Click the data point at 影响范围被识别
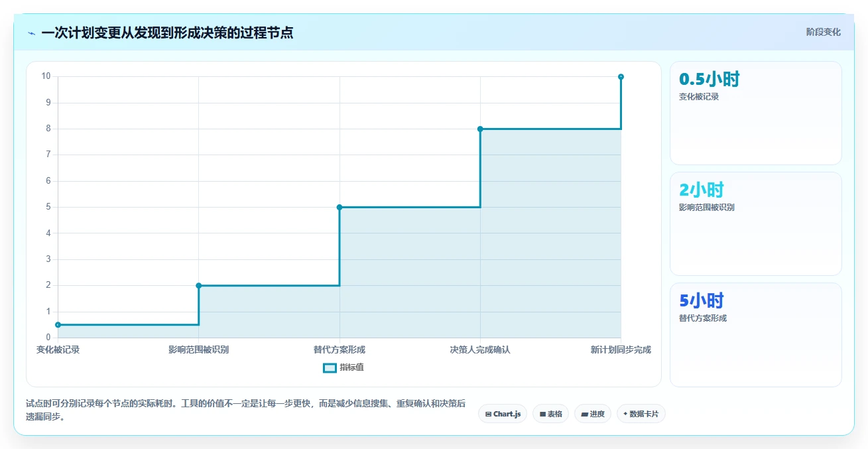Viewport: 868px width, 449px height. pos(199,286)
